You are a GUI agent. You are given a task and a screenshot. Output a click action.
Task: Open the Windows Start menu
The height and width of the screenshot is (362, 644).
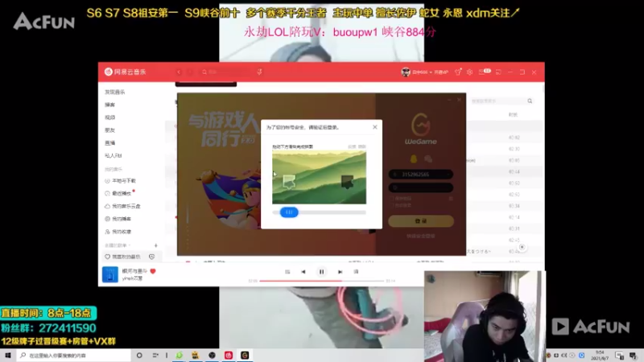(x=7, y=356)
